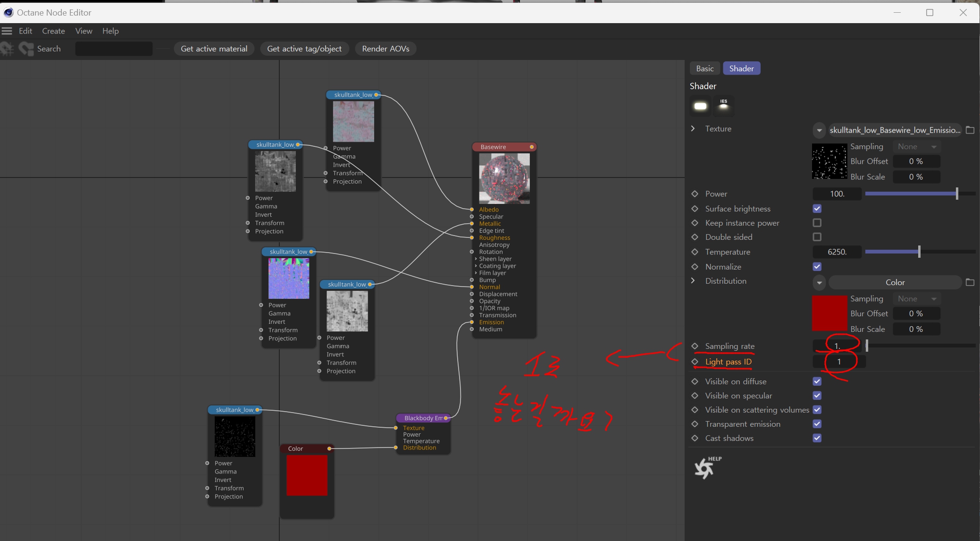Click Double sided keyframe diamond
The height and width of the screenshot is (541, 980).
[695, 237]
